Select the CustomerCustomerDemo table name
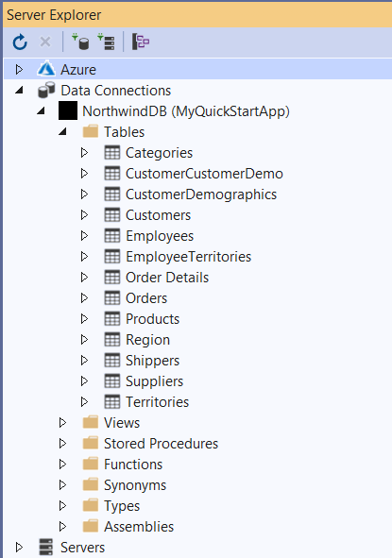The height and width of the screenshot is (558, 392). (x=204, y=174)
